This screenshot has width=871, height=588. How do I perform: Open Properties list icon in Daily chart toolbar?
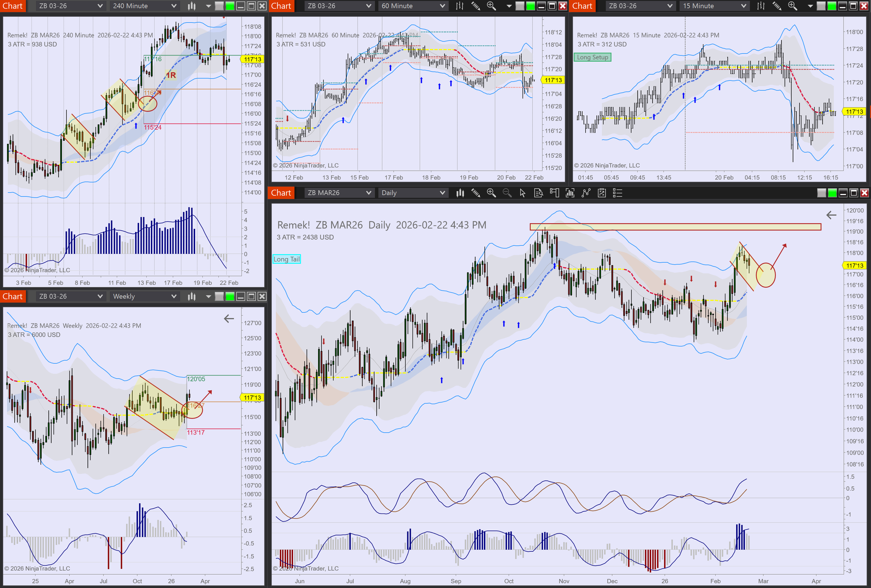pyautogui.click(x=617, y=193)
